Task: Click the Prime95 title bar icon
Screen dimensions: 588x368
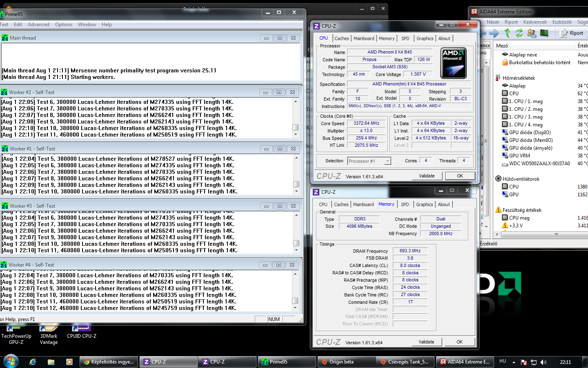Action: tap(1, 14)
